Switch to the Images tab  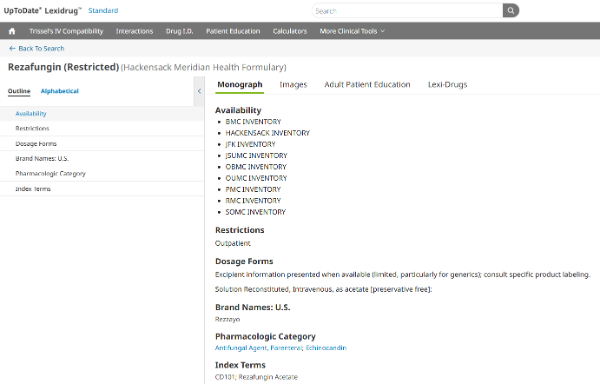point(293,85)
